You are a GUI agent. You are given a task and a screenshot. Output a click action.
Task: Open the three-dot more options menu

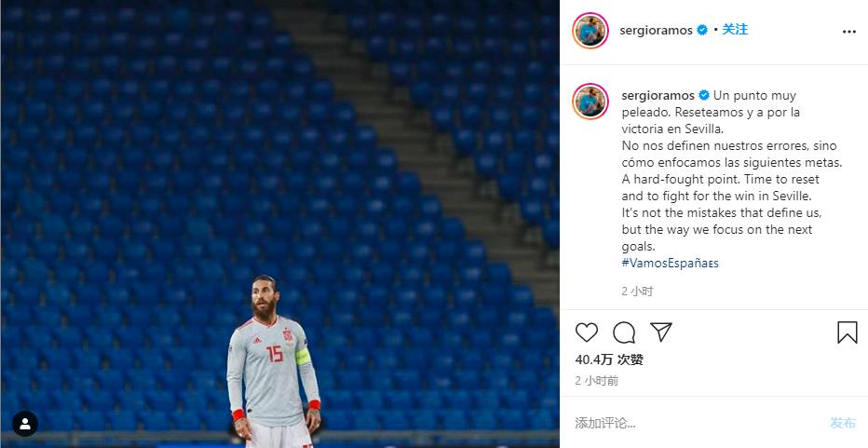coord(849,32)
